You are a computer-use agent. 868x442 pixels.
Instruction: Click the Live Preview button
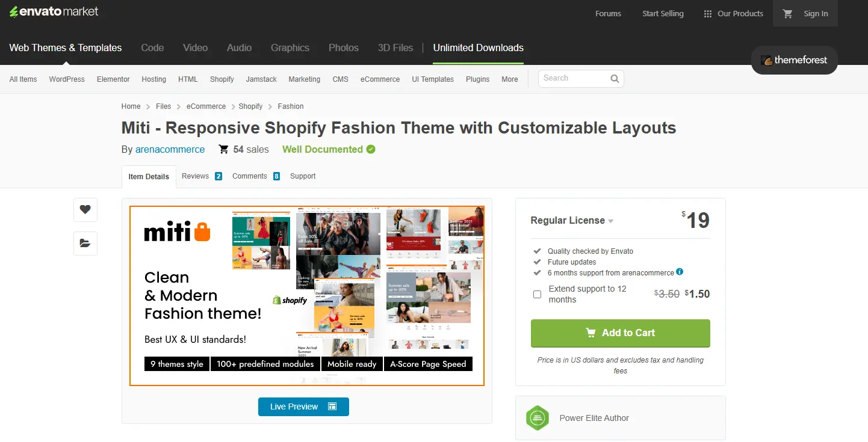point(303,407)
